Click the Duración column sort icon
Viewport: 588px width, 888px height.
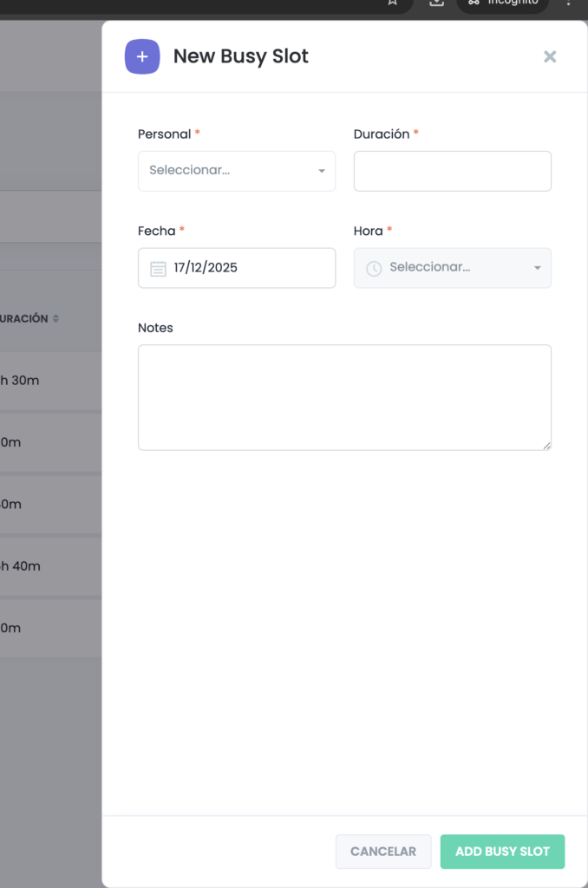(56, 319)
